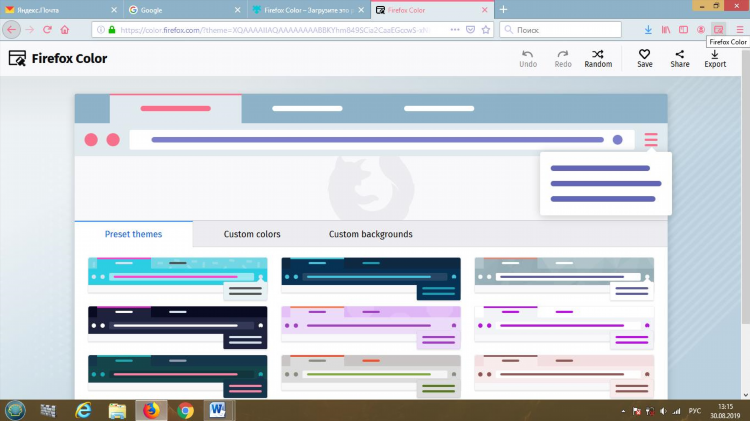Screen dimensions: 750x421
Task: Open File Explorer from the taskbar
Action: click(117, 410)
